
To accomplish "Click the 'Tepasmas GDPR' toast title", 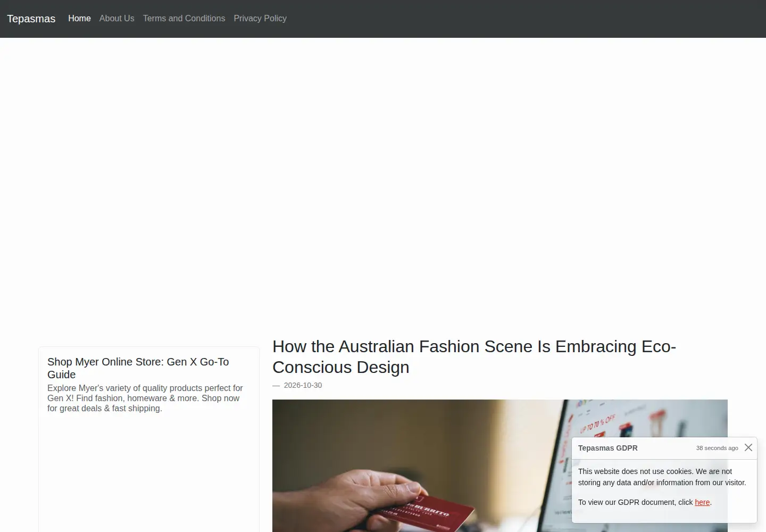I will 607,448.
